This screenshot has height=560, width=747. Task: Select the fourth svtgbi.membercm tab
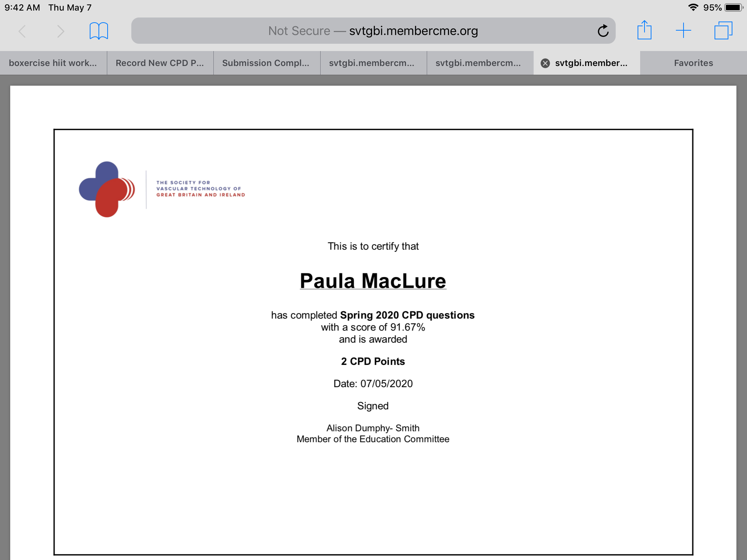[x=372, y=63]
